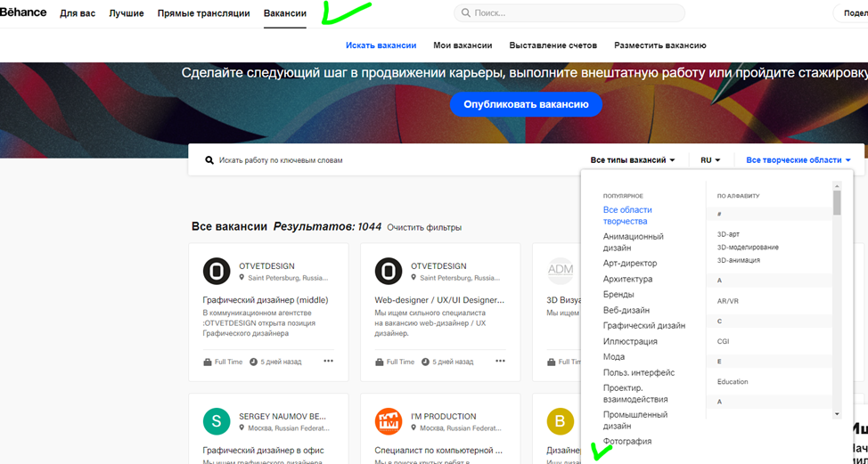Image resolution: width=868 pixels, height=464 pixels.
Task: Click OTVETDESIGN logo on Web-designer card
Action: [389, 271]
